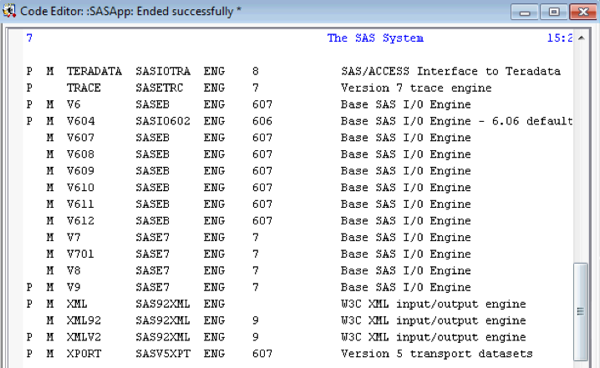Select the V6 engine name
The height and width of the screenshot is (368, 600).
[73, 104]
